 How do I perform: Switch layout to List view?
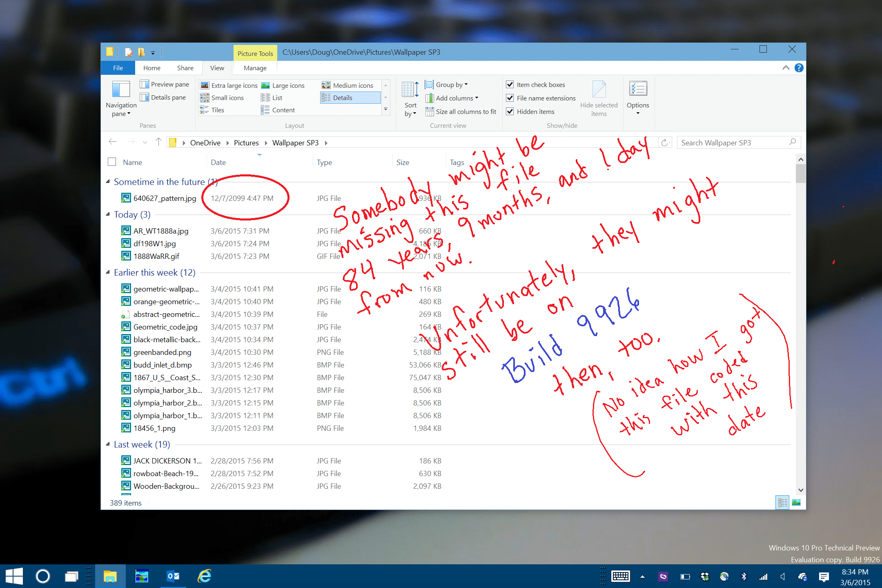pyautogui.click(x=272, y=98)
